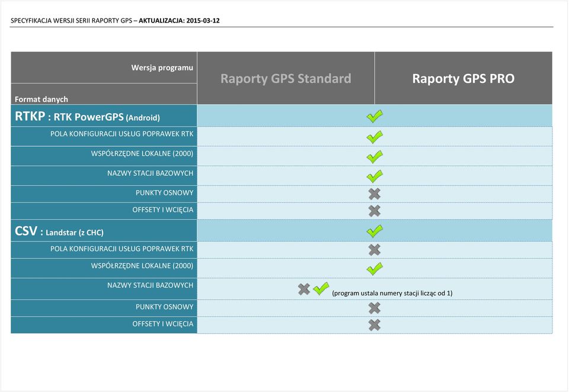Image resolution: width=569 pixels, height=392 pixels.
Task: Click gray X for CSV OFFSETY I WCIĘCIA
Action: [375, 325]
